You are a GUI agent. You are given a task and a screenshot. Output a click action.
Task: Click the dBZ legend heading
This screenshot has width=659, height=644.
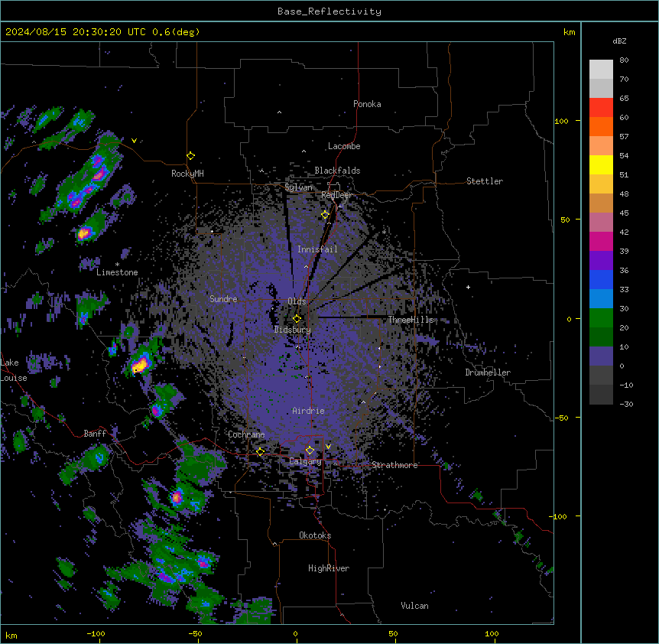click(619, 41)
